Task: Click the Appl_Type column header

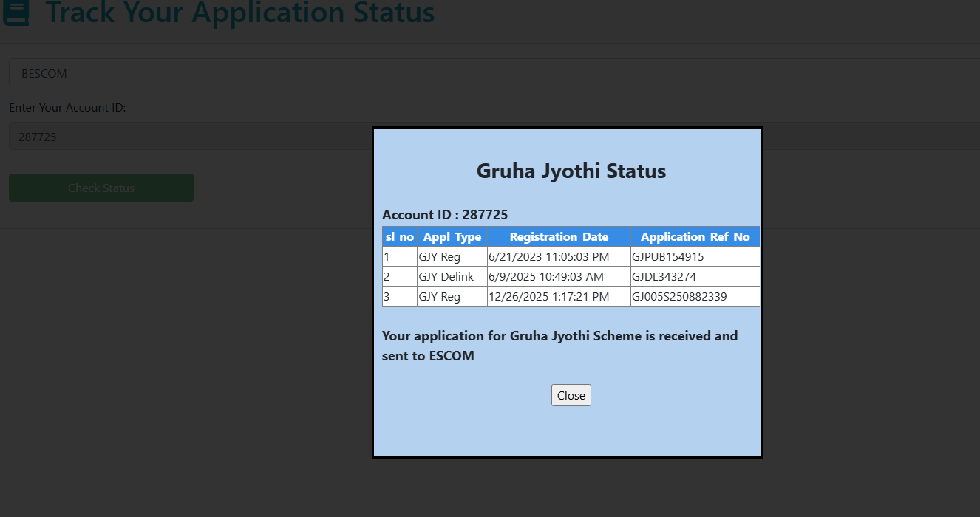Action: (x=452, y=237)
